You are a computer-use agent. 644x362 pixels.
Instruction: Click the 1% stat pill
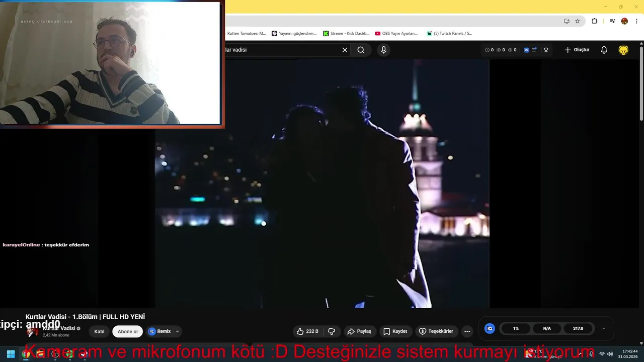pos(516,328)
